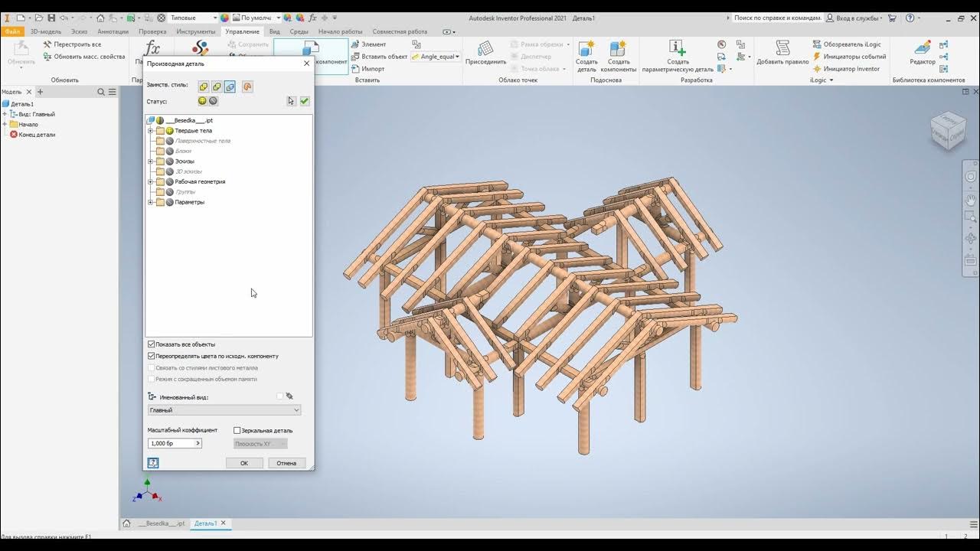Select first derive style icon in dialog
Image resolution: width=980 pixels, height=551 pixels.
203,86
